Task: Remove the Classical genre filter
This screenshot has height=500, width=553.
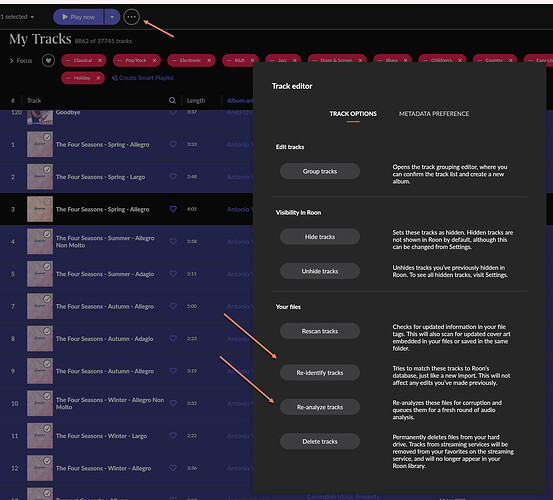Action: (100, 61)
